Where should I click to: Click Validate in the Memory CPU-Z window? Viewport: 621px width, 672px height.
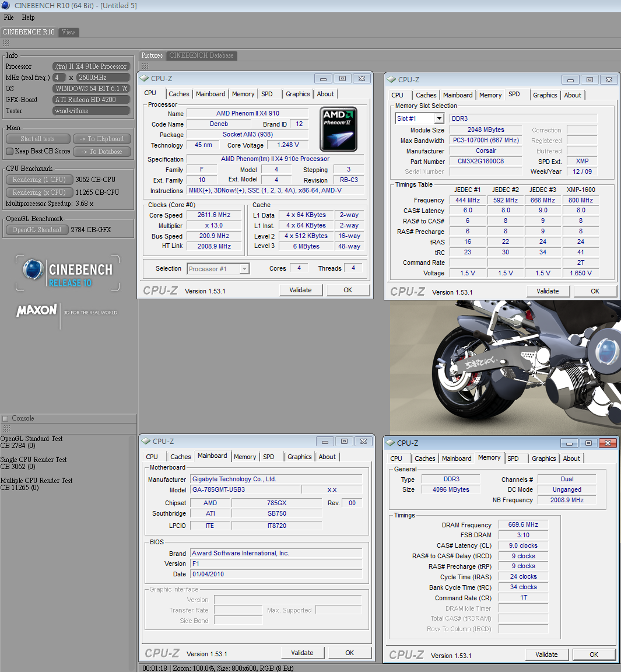pos(547,654)
